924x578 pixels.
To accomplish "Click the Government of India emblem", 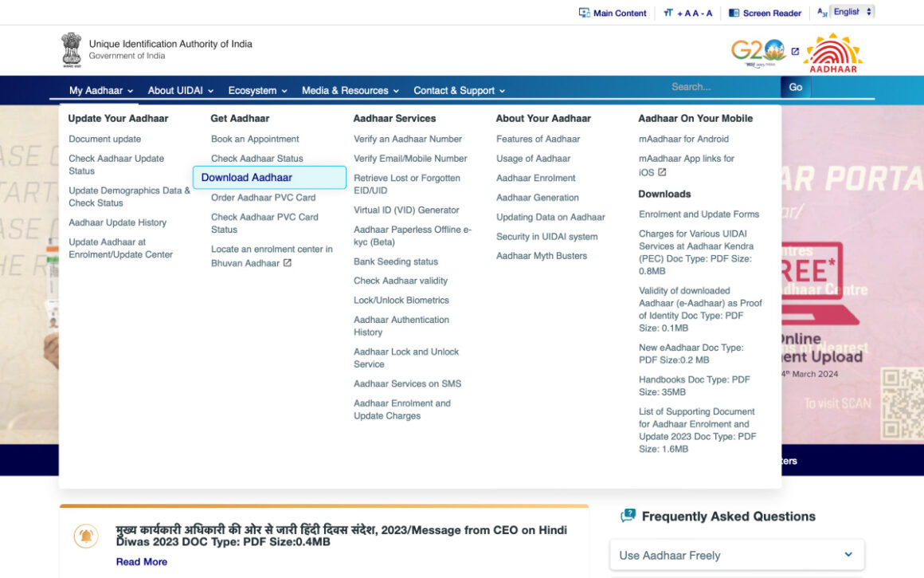I will (x=72, y=49).
